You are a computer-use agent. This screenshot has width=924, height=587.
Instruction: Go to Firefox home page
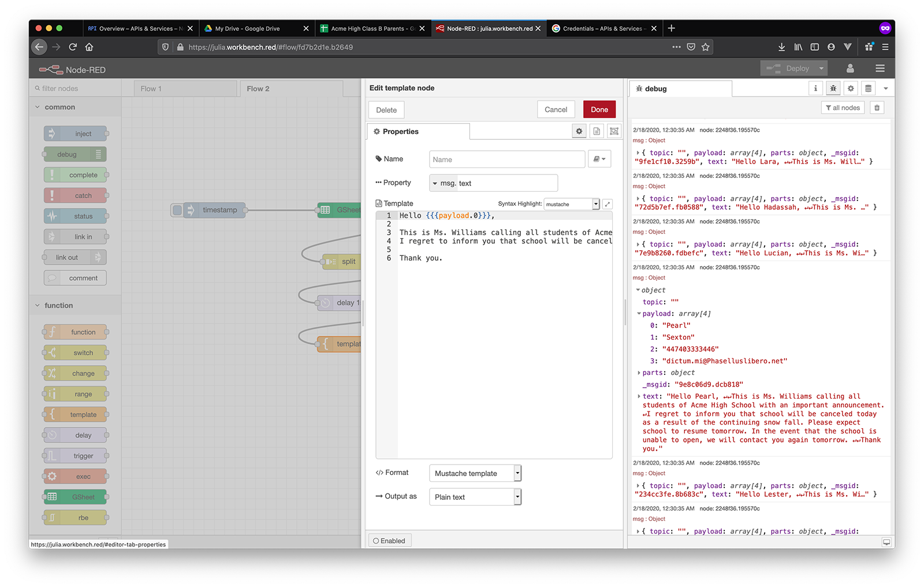[x=89, y=47]
